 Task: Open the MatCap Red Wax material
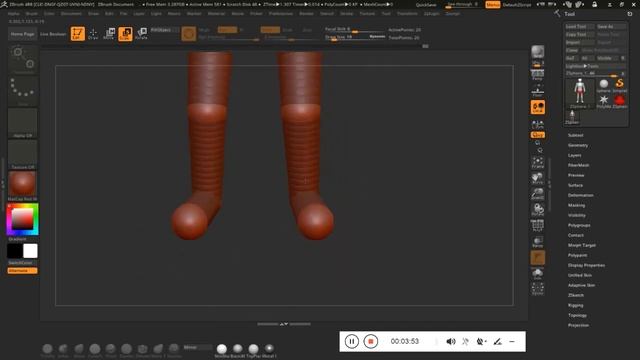pyautogui.click(x=22, y=186)
